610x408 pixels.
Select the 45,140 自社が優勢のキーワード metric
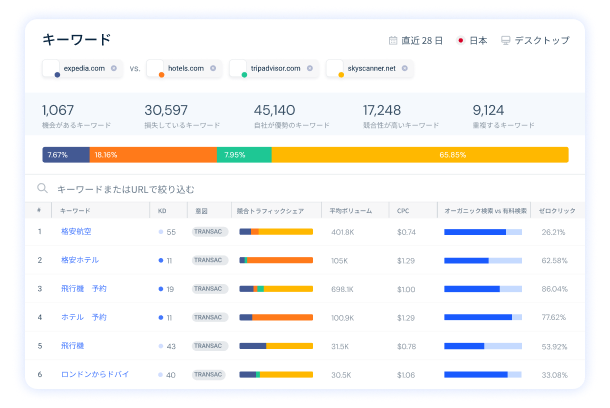click(x=290, y=116)
